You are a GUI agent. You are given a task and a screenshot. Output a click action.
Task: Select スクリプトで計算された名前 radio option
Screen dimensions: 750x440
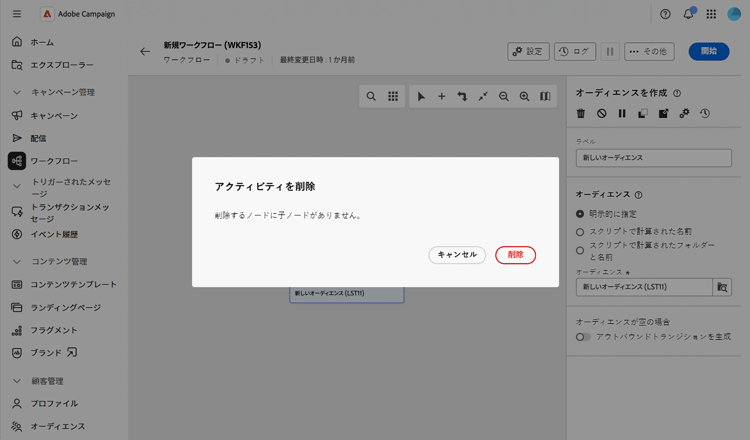[580, 232]
